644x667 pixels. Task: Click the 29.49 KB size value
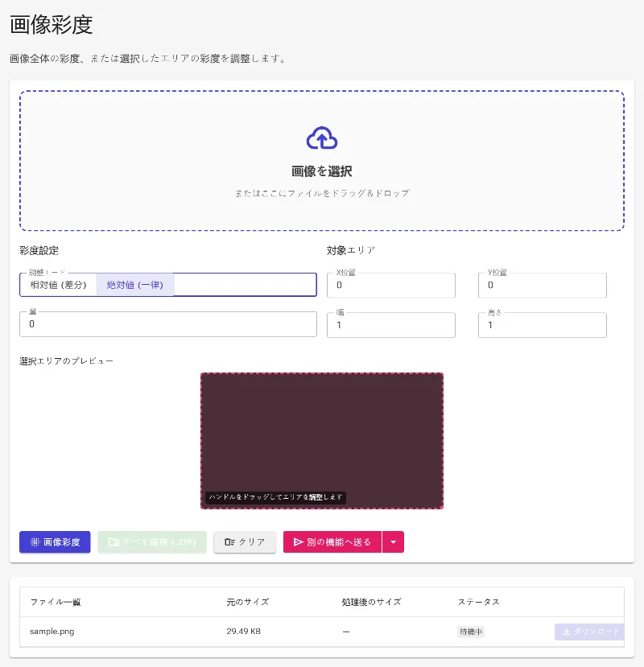coord(243,632)
